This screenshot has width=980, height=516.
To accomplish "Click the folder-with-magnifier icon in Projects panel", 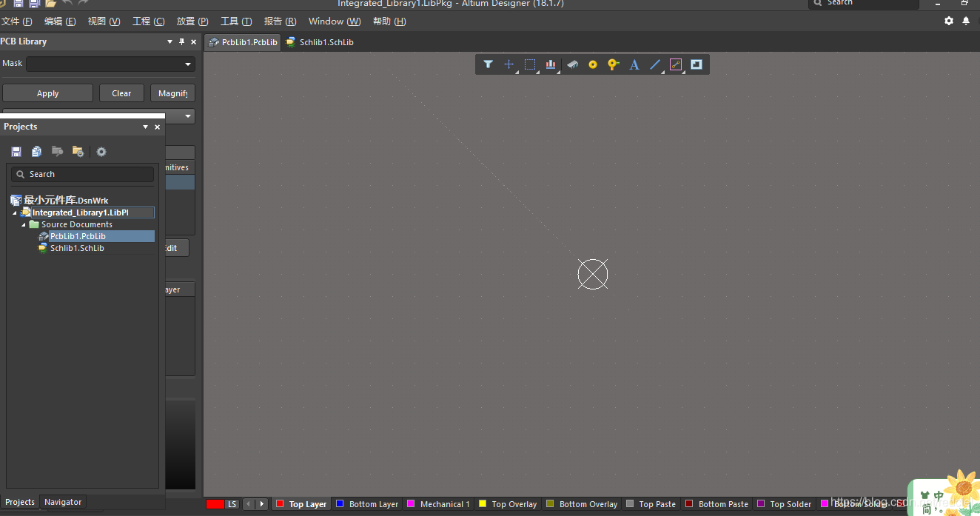I will [x=58, y=152].
